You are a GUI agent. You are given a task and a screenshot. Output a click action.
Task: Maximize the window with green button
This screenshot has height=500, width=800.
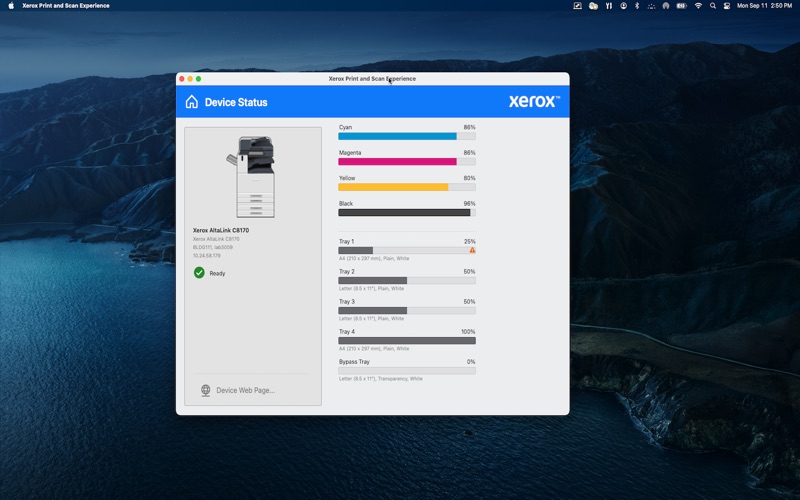[x=198, y=79]
